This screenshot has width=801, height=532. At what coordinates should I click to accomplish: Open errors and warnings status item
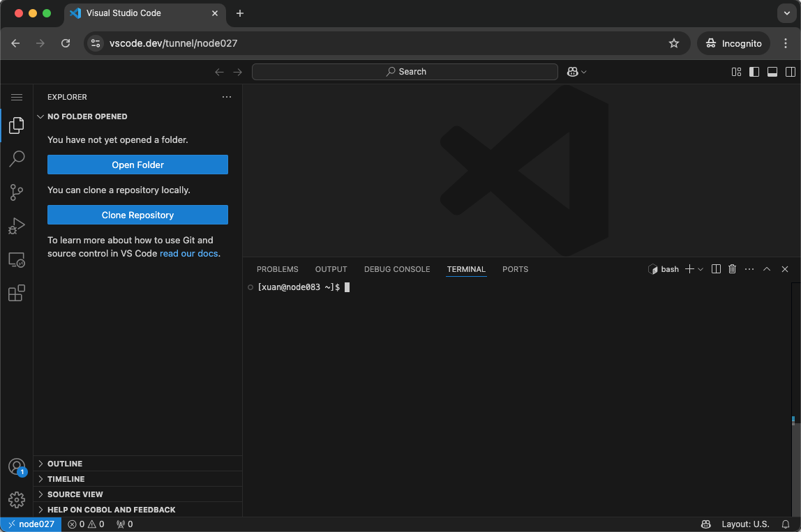[86, 524]
